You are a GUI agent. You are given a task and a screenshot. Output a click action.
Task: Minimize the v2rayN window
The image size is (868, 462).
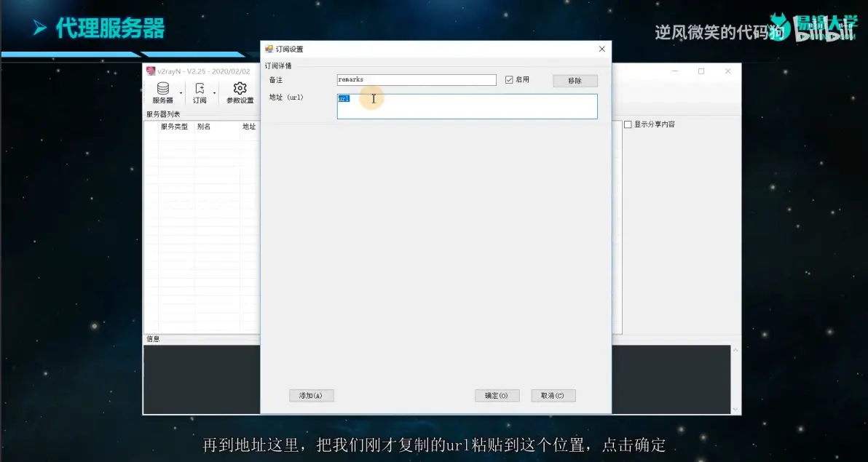[675, 71]
